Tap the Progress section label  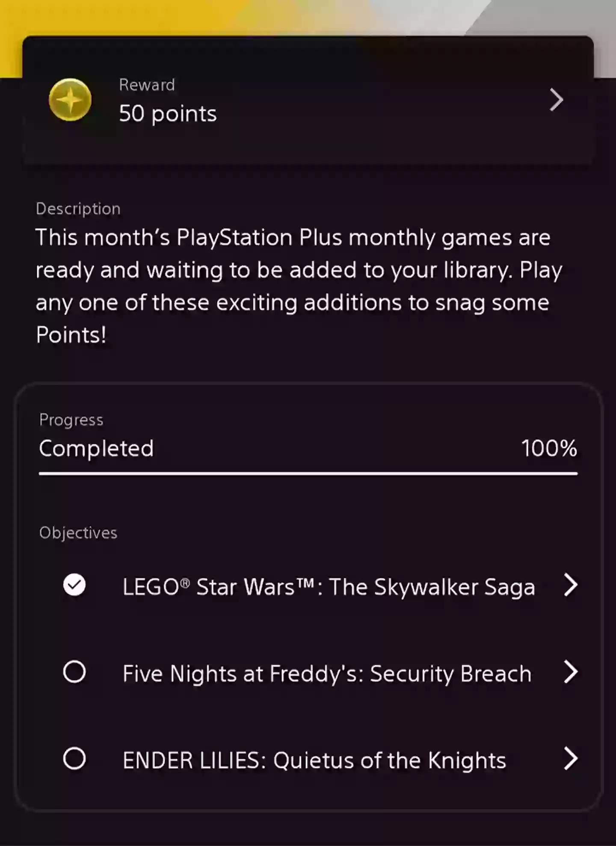pyautogui.click(x=71, y=420)
